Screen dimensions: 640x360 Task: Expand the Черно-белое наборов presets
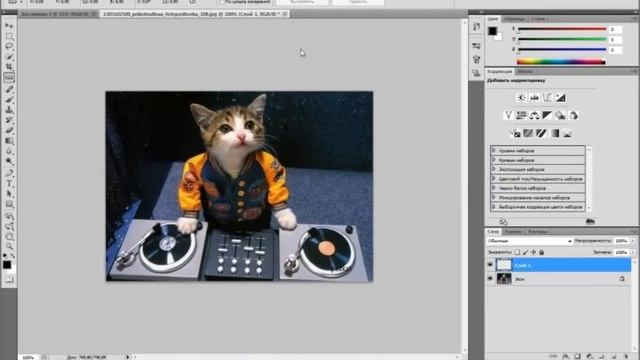point(493,188)
